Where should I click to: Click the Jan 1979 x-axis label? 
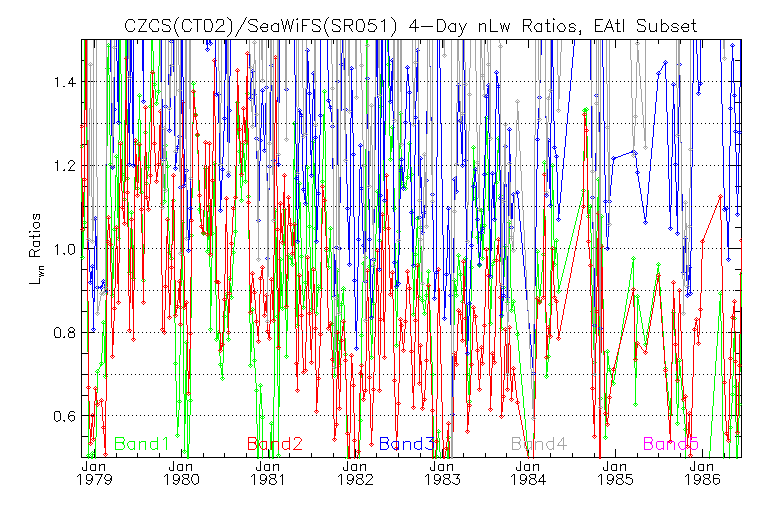pos(94,473)
